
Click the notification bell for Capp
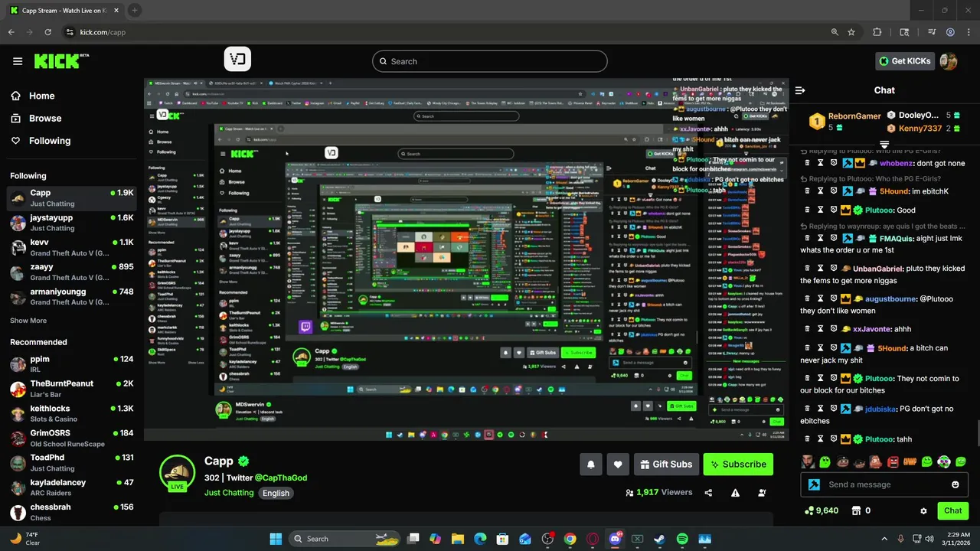coord(591,465)
